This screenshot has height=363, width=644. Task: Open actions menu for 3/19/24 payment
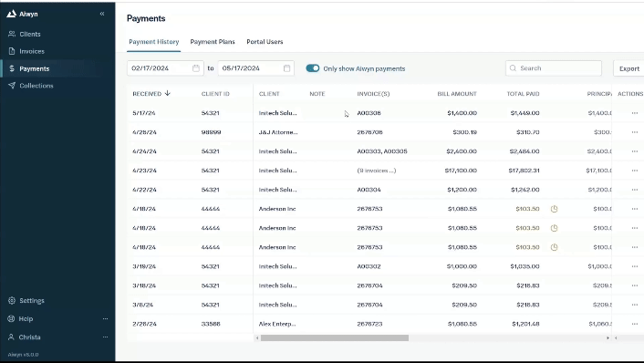(635, 266)
